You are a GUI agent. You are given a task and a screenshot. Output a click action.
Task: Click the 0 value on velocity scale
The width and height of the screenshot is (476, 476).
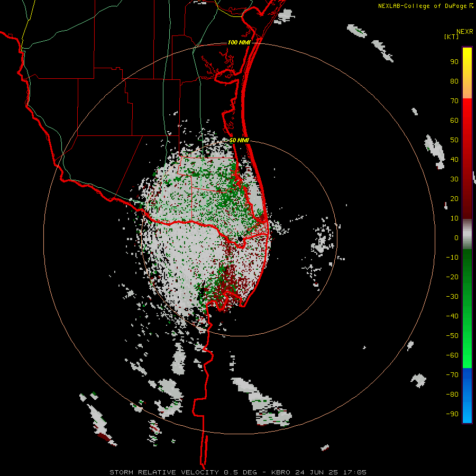[456, 238]
